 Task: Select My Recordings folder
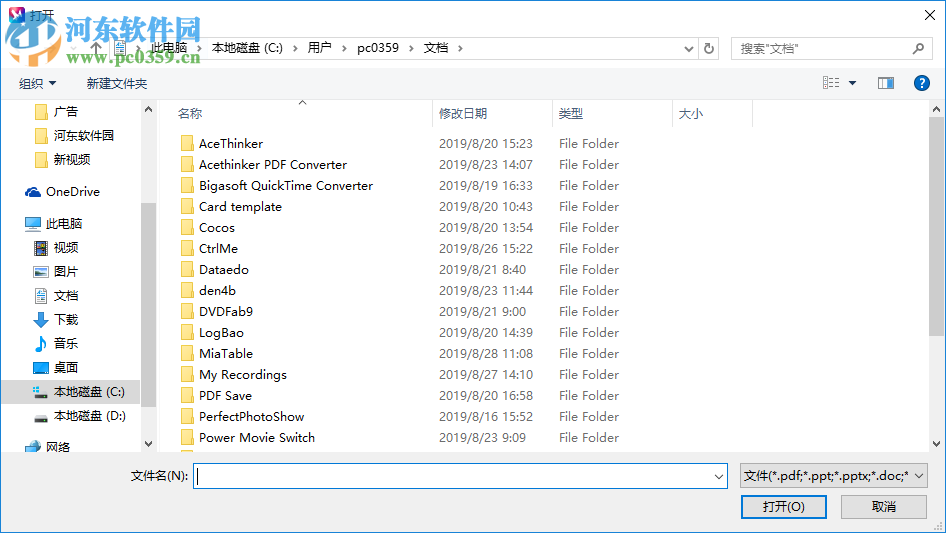243,375
